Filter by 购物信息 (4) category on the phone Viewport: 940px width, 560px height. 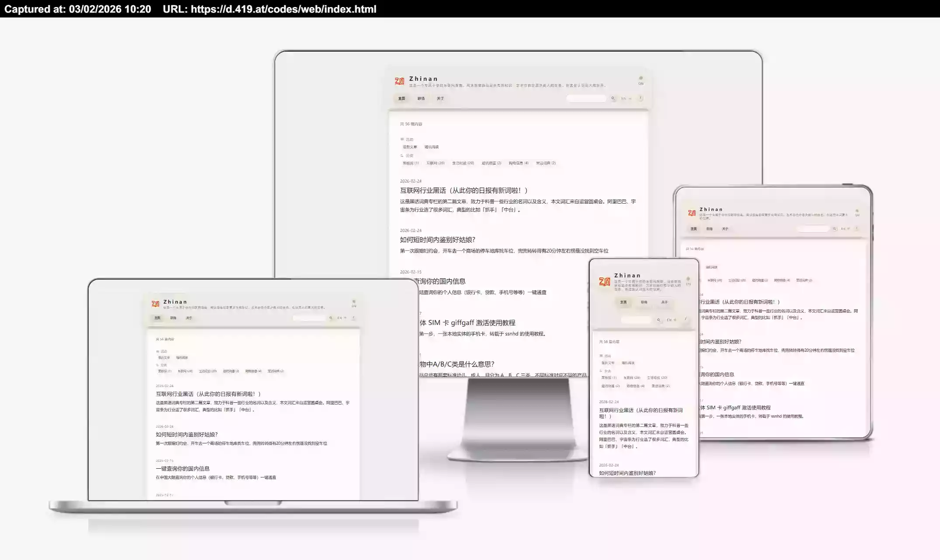636,386
